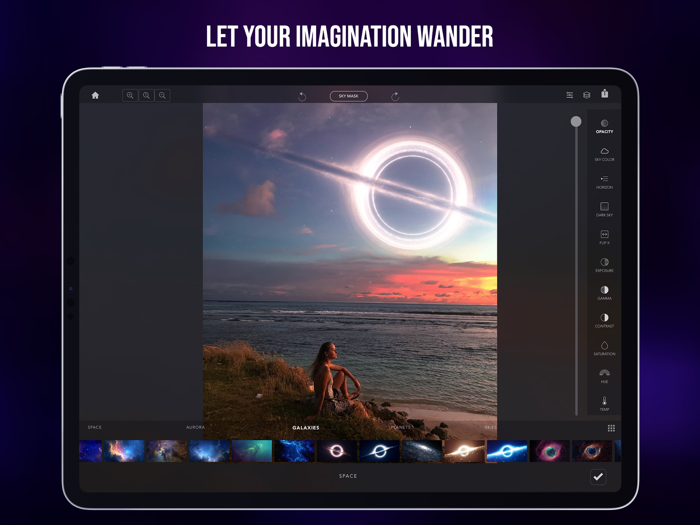Switch to the PLANETS category tab

(x=400, y=427)
